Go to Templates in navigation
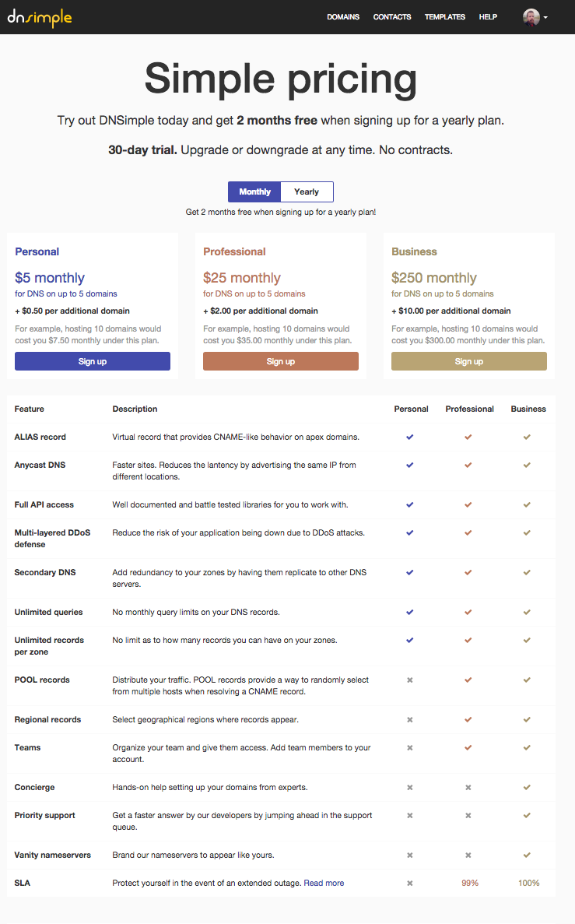 point(445,17)
